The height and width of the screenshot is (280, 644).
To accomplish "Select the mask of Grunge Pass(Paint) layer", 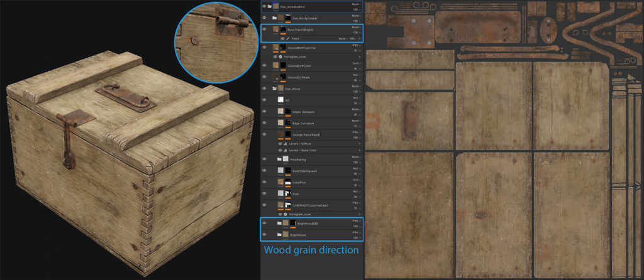I will 288,134.
